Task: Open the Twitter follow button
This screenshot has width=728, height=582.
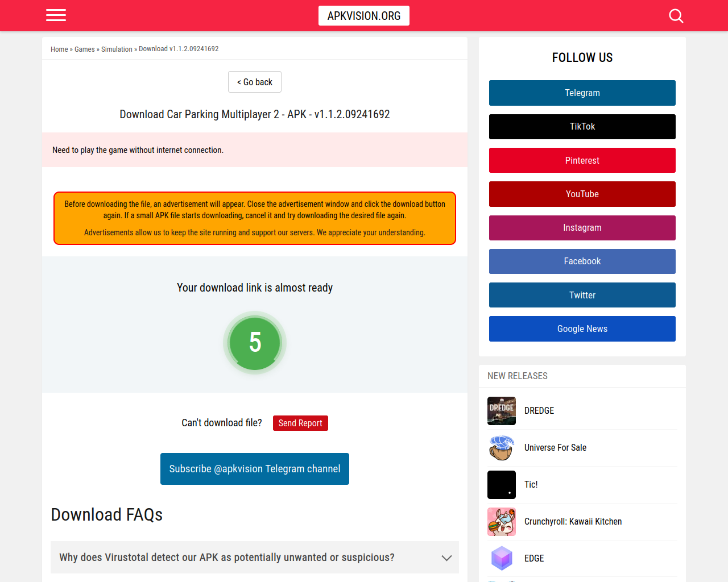Action: [582, 295]
